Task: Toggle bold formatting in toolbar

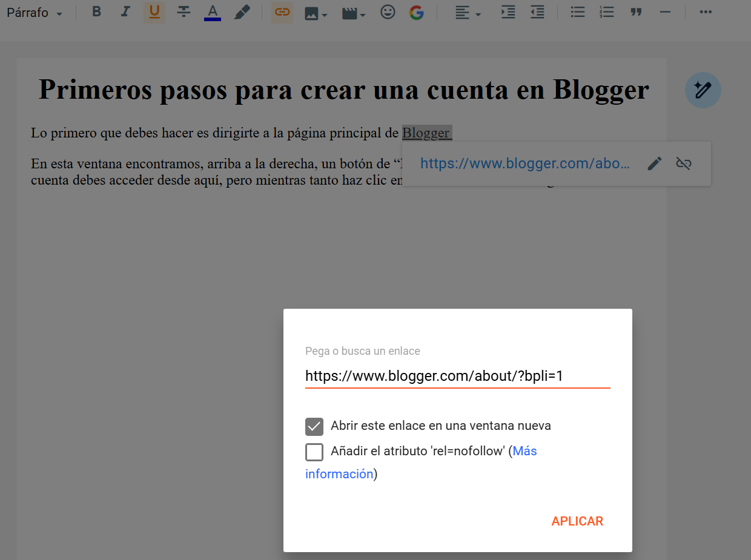Action: pos(96,12)
